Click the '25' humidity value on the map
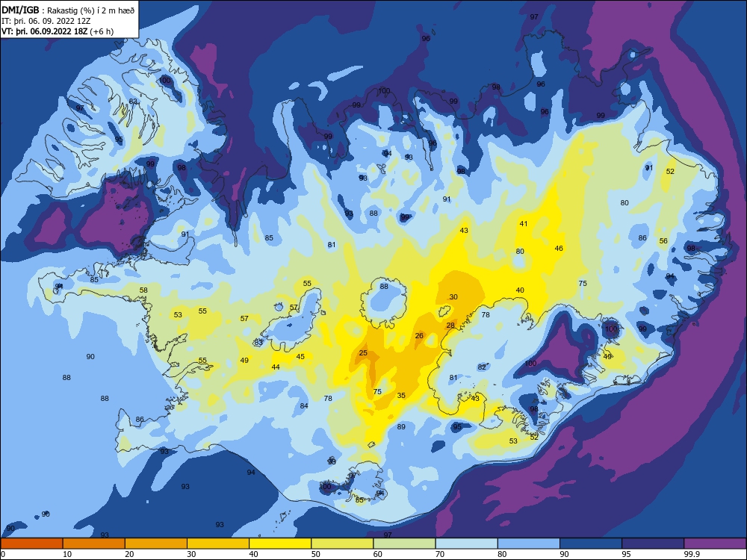The height and width of the screenshot is (560, 747). (x=363, y=353)
